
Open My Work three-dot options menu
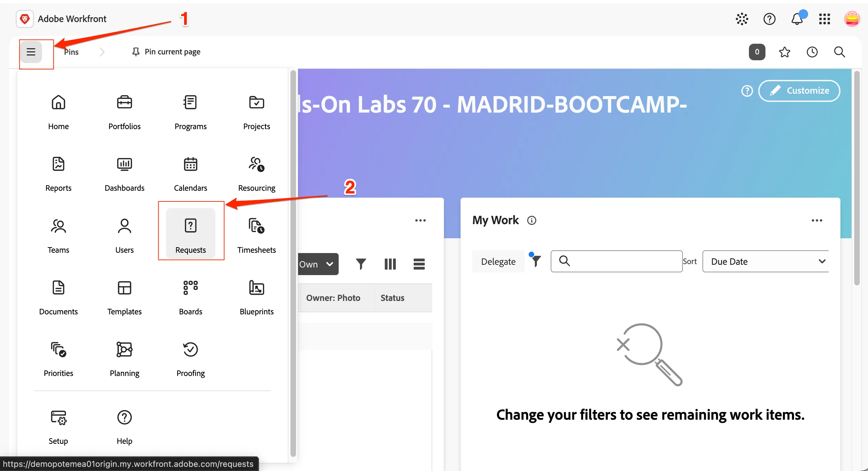point(817,220)
